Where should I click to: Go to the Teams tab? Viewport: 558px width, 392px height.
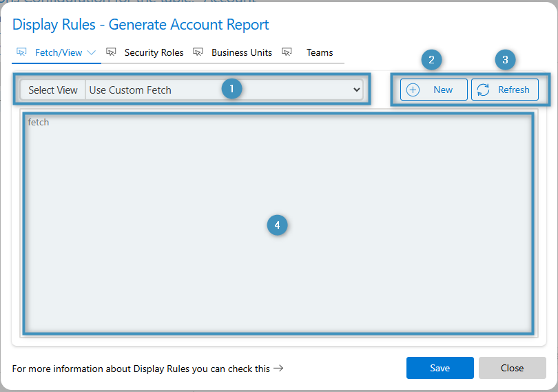coord(320,52)
